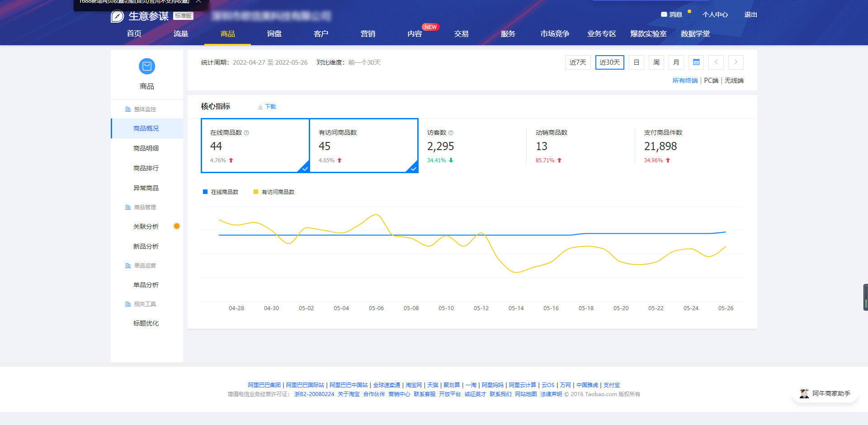Open the 消息 message icon
868x425 pixels.
(664, 14)
